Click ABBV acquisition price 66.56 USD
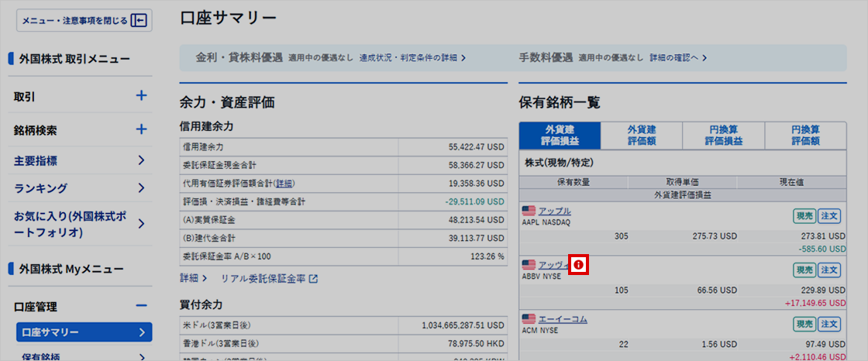Viewport: 868px width, 361px height. pos(717,290)
